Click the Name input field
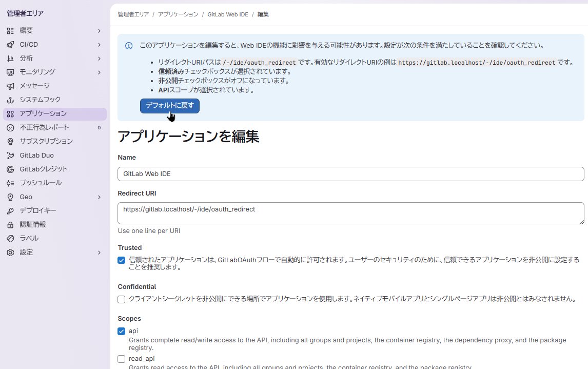 (350, 174)
